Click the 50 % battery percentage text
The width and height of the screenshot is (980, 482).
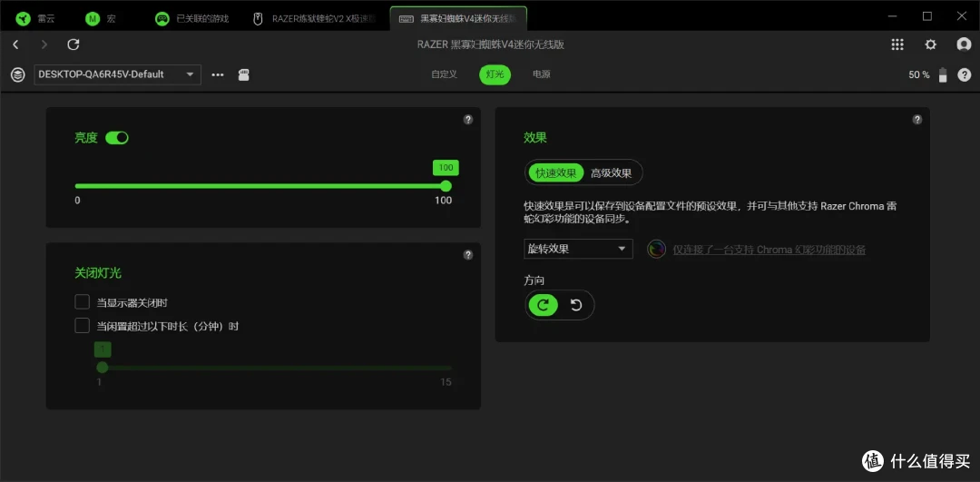[x=918, y=75]
